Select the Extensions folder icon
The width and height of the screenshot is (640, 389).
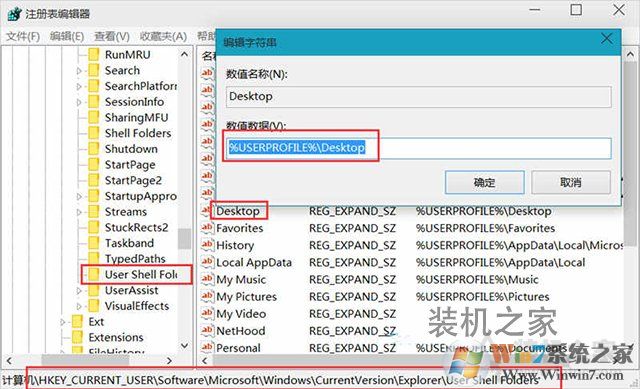point(78,337)
